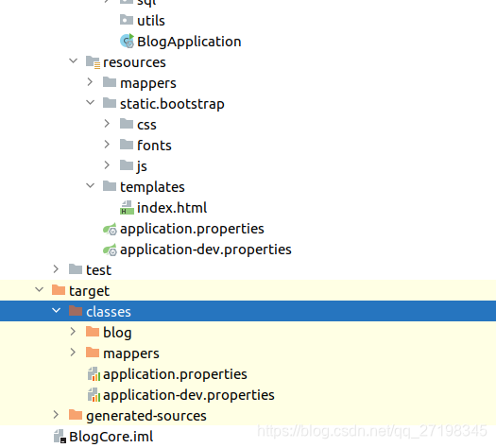Collapse the resources folder

pyautogui.click(x=73, y=61)
